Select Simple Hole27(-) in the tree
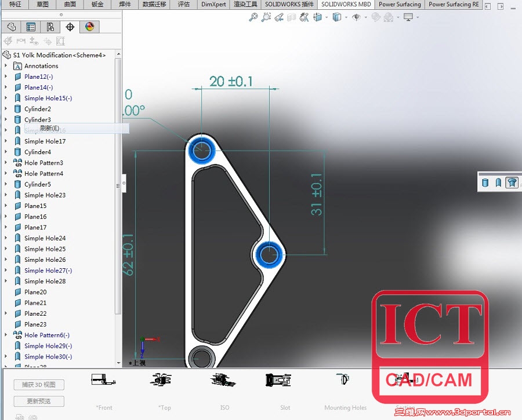Screen dimensions: 522x420 click(x=48, y=271)
